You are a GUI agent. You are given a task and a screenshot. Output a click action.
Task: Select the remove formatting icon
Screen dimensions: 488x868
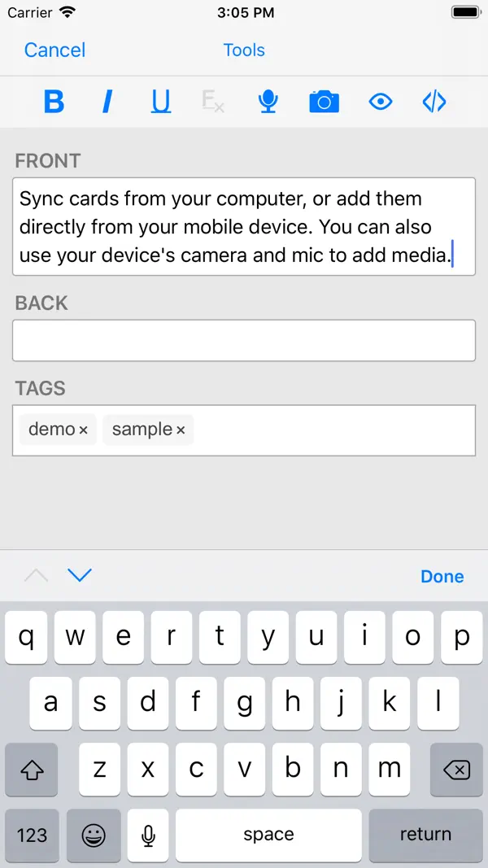coord(213,101)
